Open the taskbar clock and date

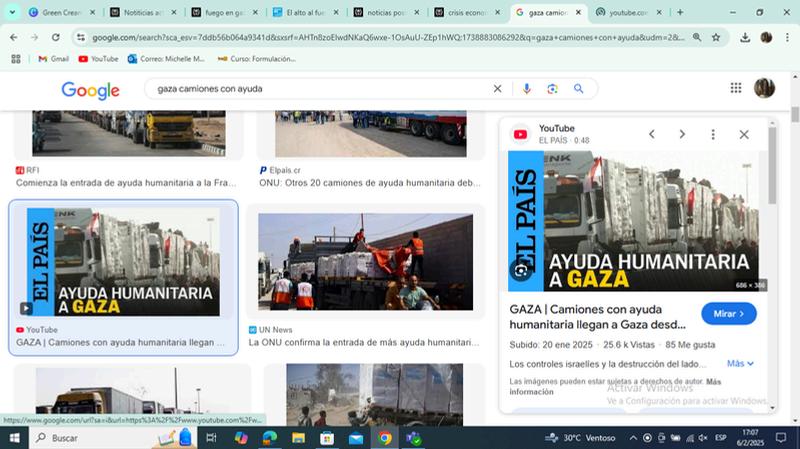750,438
